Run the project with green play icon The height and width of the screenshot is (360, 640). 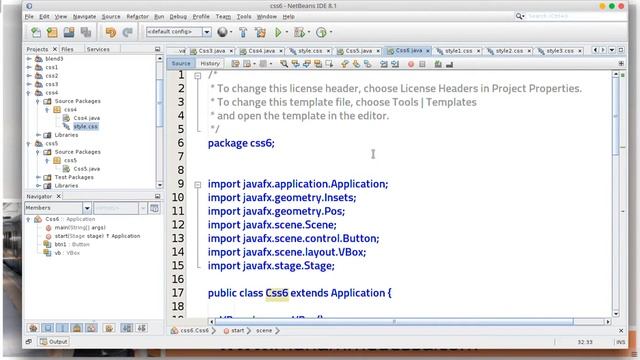[278, 32]
